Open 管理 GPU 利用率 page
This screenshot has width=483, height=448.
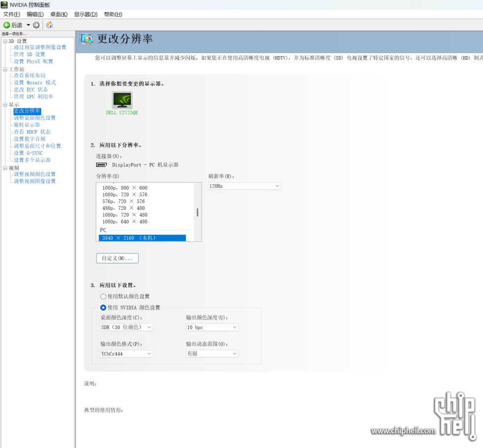[x=34, y=96]
